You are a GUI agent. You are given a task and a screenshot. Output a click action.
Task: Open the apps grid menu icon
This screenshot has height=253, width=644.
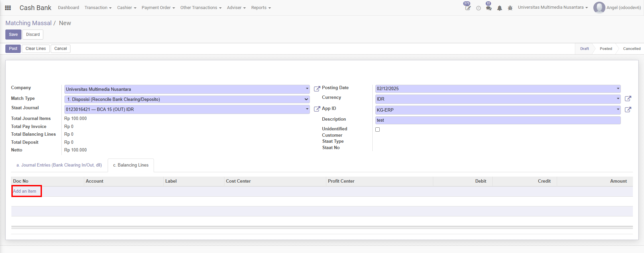click(8, 8)
